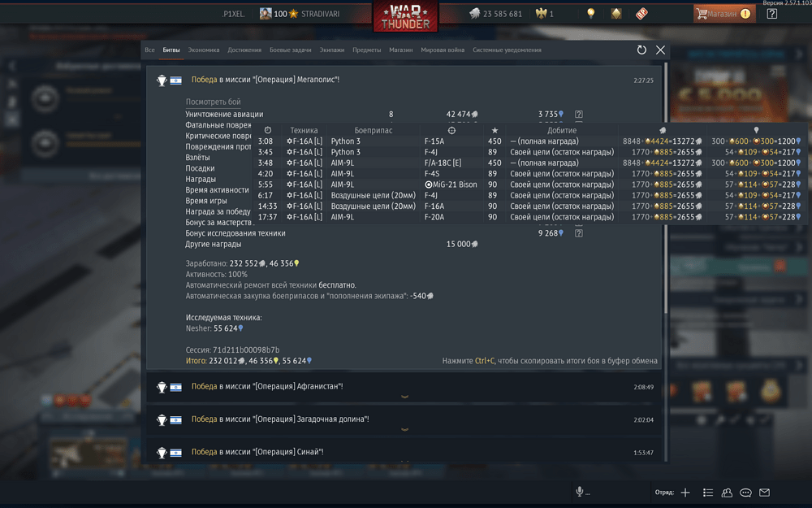Switch to the Предметы tab
This screenshot has height=508, width=812.
tap(367, 50)
